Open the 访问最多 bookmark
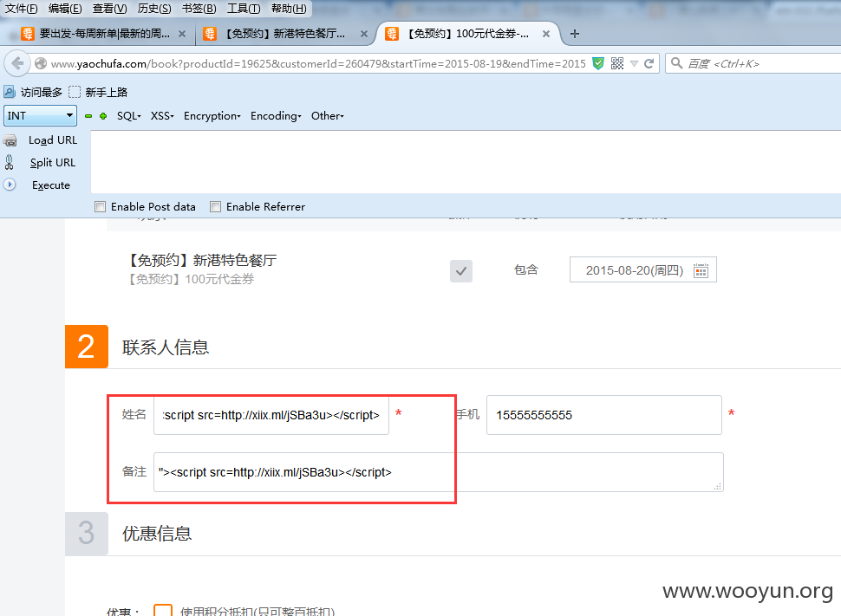841x616 pixels. 33,92
